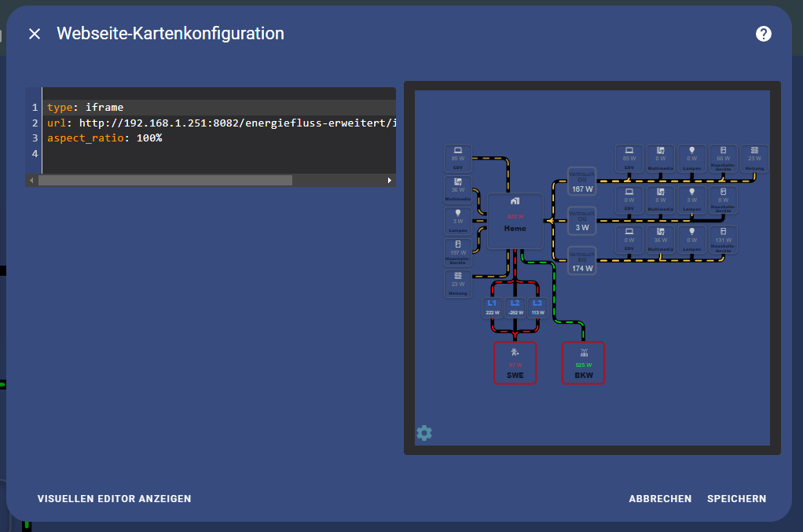This screenshot has width=803, height=532.
Task: Click the editor scroll-right arrow
Action: click(390, 180)
